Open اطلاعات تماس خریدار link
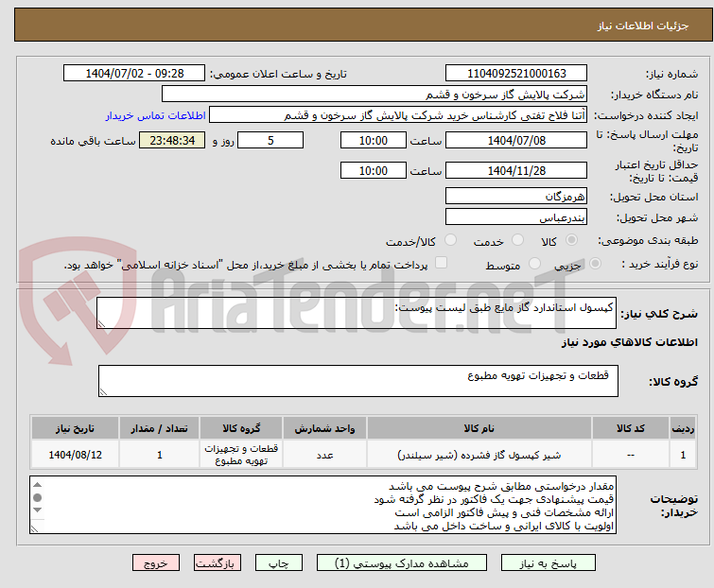714x588 pixels. pyautogui.click(x=156, y=115)
